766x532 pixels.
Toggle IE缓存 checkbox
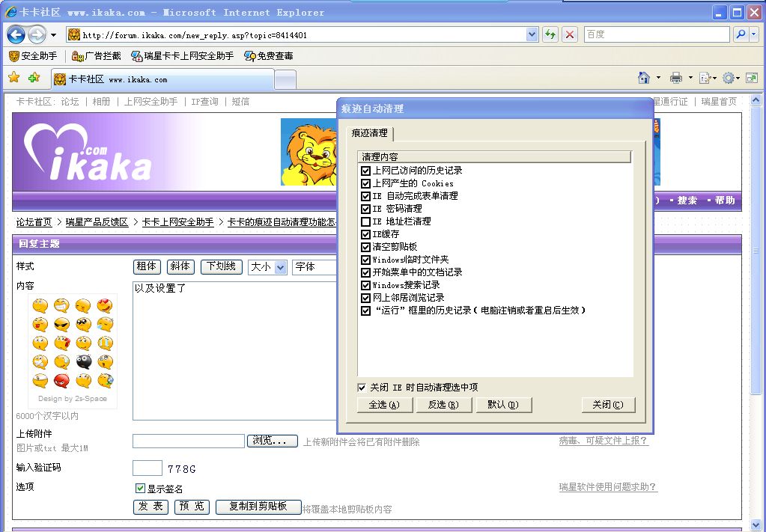tap(365, 234)
